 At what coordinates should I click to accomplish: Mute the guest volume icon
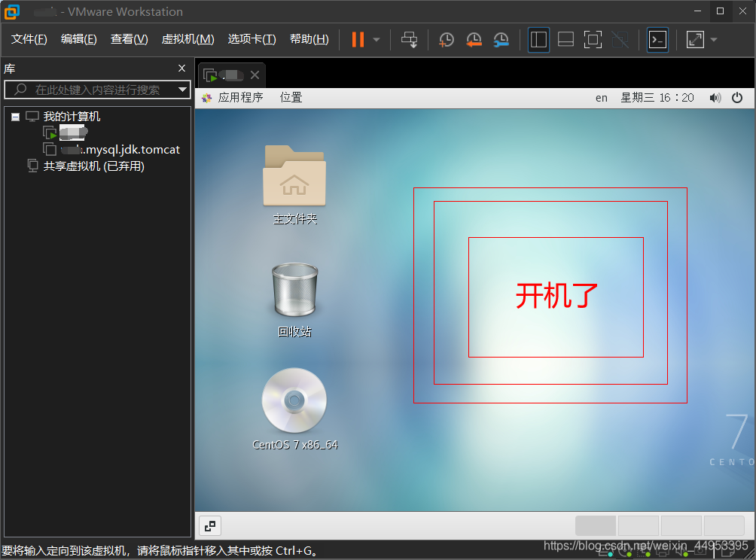point(715,97)
